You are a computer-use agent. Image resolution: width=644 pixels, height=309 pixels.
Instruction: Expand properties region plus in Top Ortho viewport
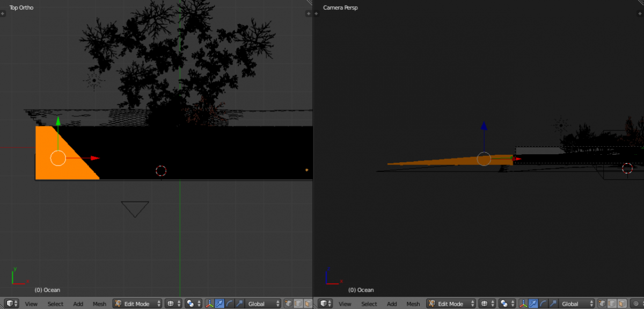point(309,13)
